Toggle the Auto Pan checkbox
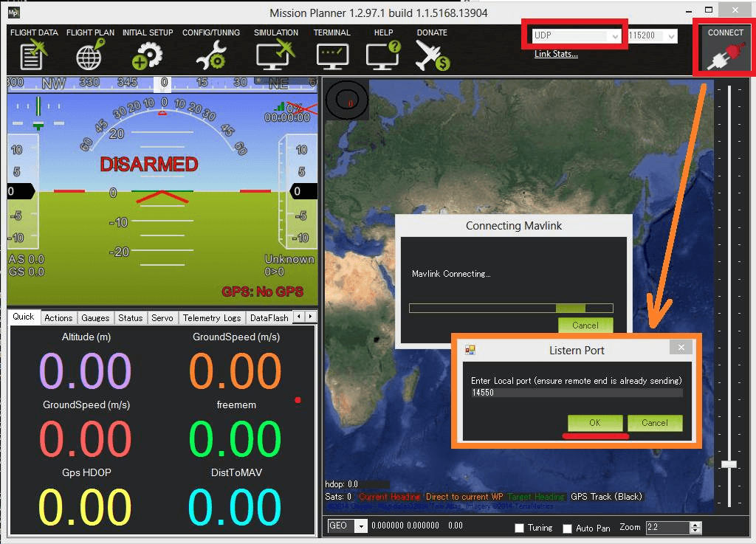The image size is (756, 544). (x=567, y=528)
